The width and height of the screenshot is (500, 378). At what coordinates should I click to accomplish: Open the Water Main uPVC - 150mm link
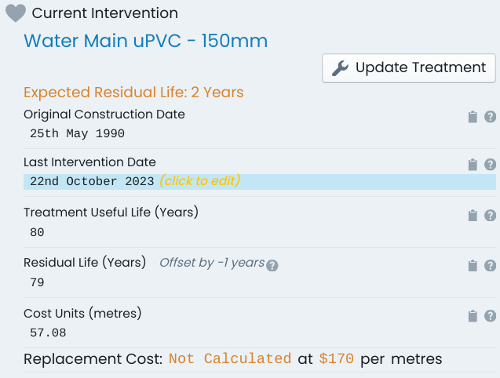pos(146,41)
